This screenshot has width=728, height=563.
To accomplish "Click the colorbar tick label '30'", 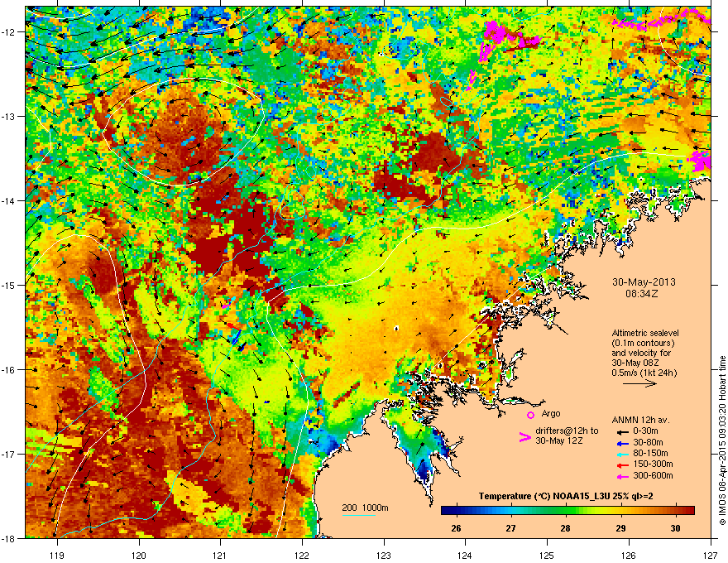I will 676,528.
